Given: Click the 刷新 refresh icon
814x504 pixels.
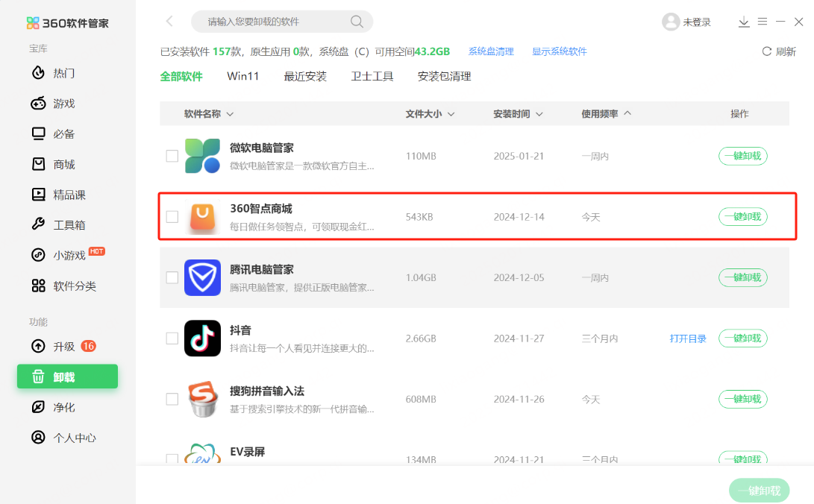Looking at the screenshot, I should click(767, 51).
